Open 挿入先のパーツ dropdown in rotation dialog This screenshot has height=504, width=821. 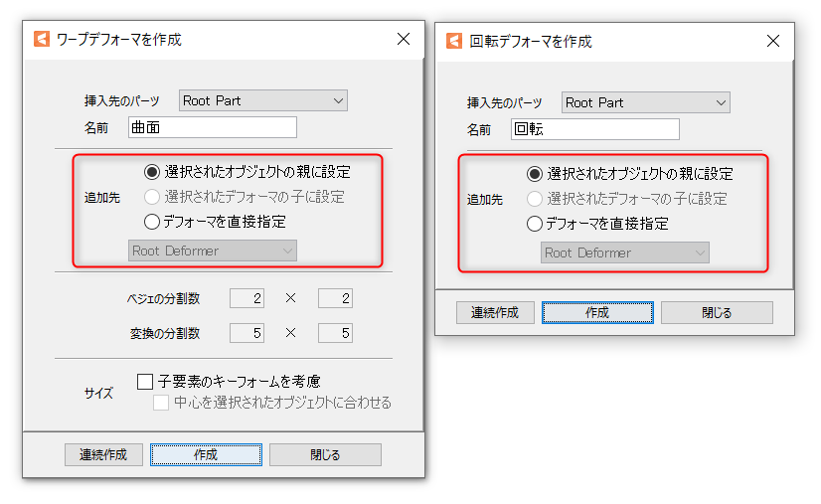tap(645, 102)
